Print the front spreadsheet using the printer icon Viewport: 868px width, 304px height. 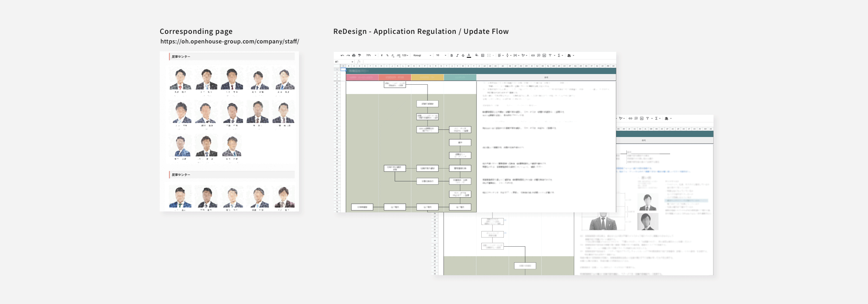coord(354,56)
